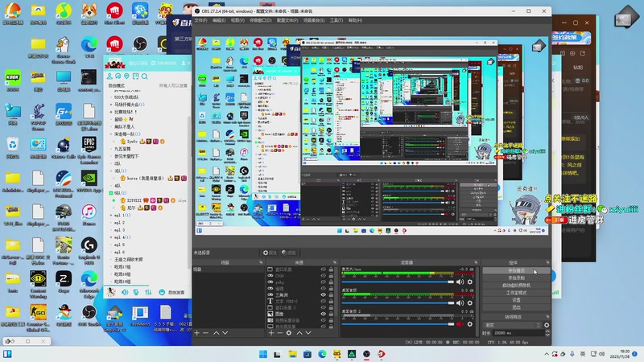644x362 pixels.
Task: Toggle visibility of the 图像 source
Action: pos(324,314)
